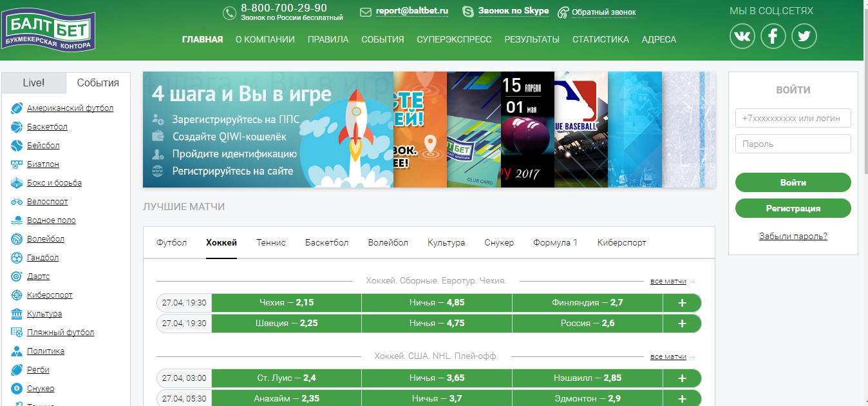Click the Skype call icon
Screen dimensions: 868x406
click(468, 12)
